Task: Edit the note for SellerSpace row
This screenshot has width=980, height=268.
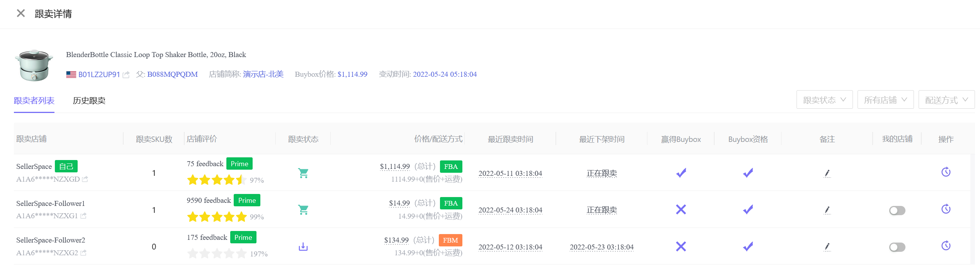Action: [x=827, y=173]
